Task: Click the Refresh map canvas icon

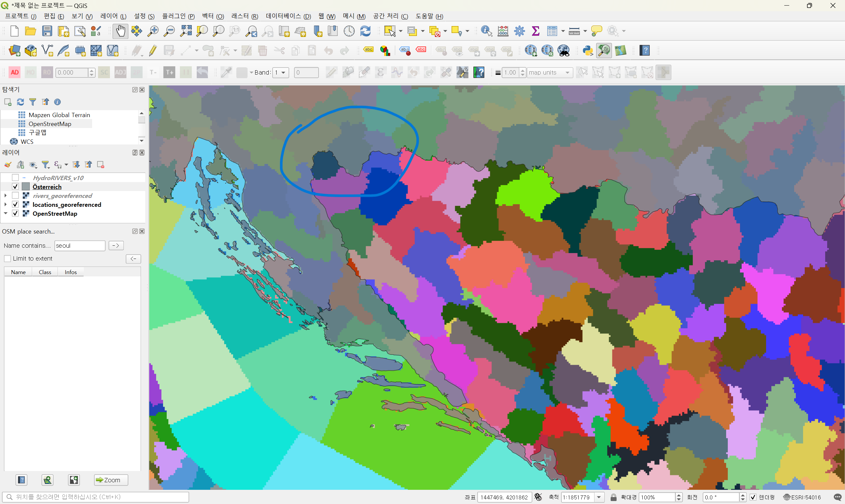Action: click(x=365, y=31)
